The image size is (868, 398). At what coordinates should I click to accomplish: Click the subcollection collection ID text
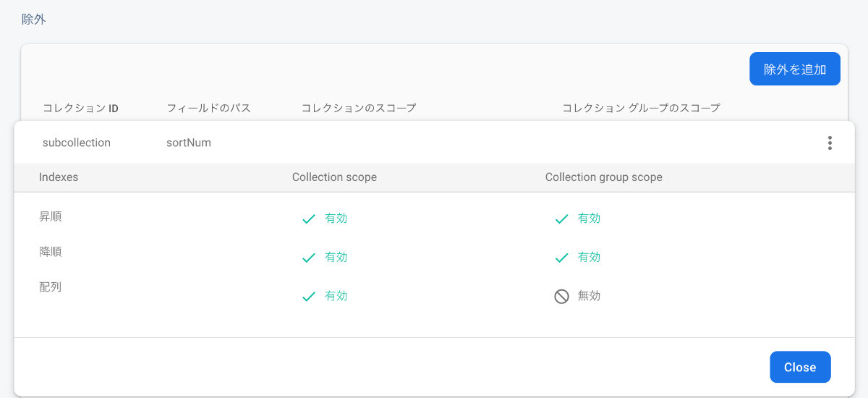pyautogui.click(x=77, y=143)
